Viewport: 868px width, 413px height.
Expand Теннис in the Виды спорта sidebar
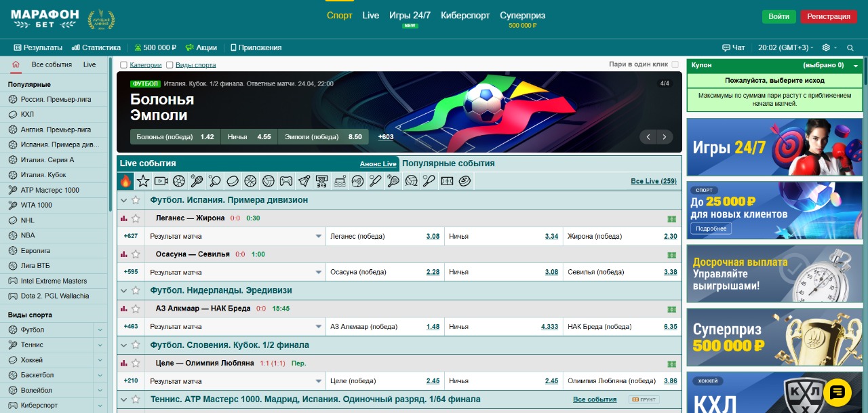tap(100, 345)
